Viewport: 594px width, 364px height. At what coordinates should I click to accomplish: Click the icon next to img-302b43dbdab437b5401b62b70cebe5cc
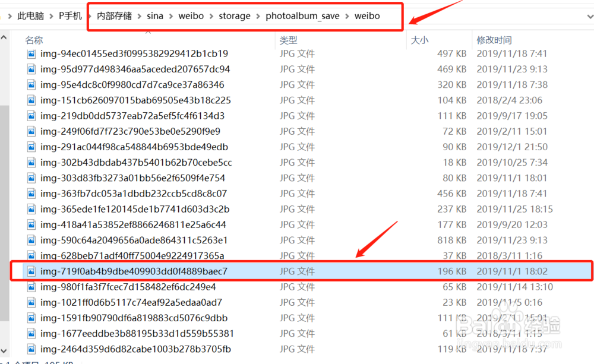(31, 163)
